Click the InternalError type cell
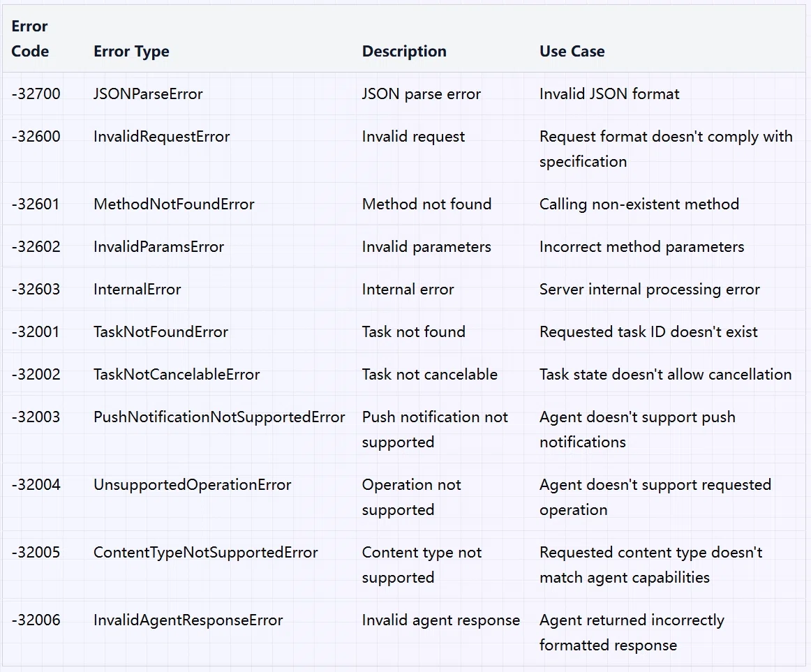The width and height of the screenshot is (811, 672). tap(137, 289)
